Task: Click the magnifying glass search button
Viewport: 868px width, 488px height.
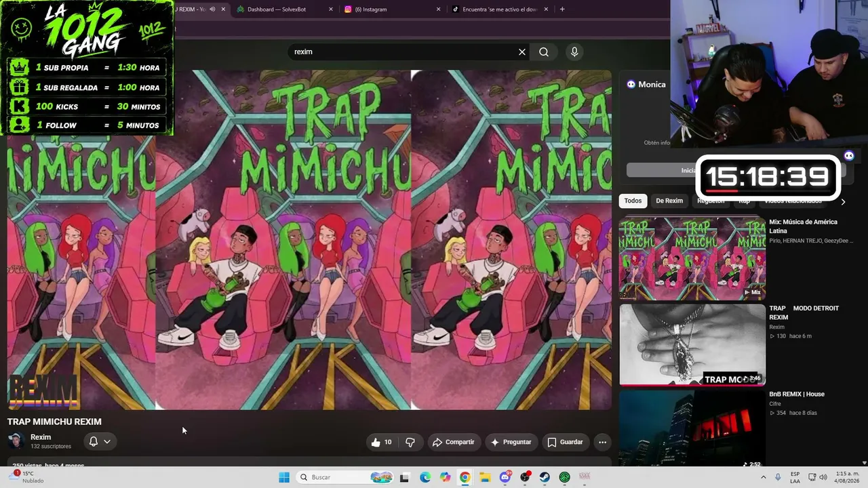Action: 544,52
